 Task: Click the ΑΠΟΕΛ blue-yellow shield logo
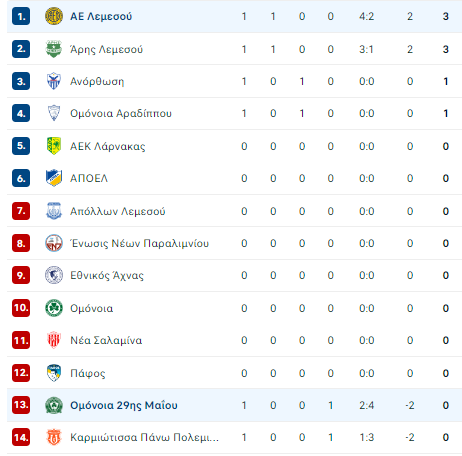click(x=54, y=178)
